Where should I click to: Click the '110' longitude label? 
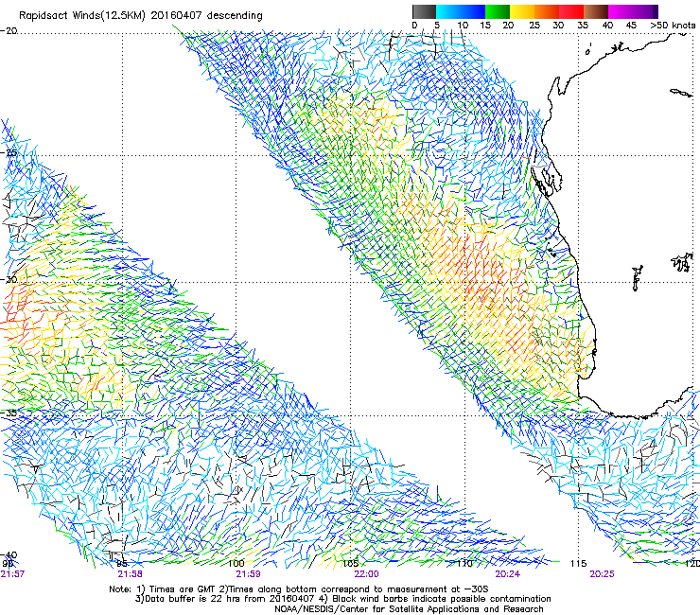464,564
